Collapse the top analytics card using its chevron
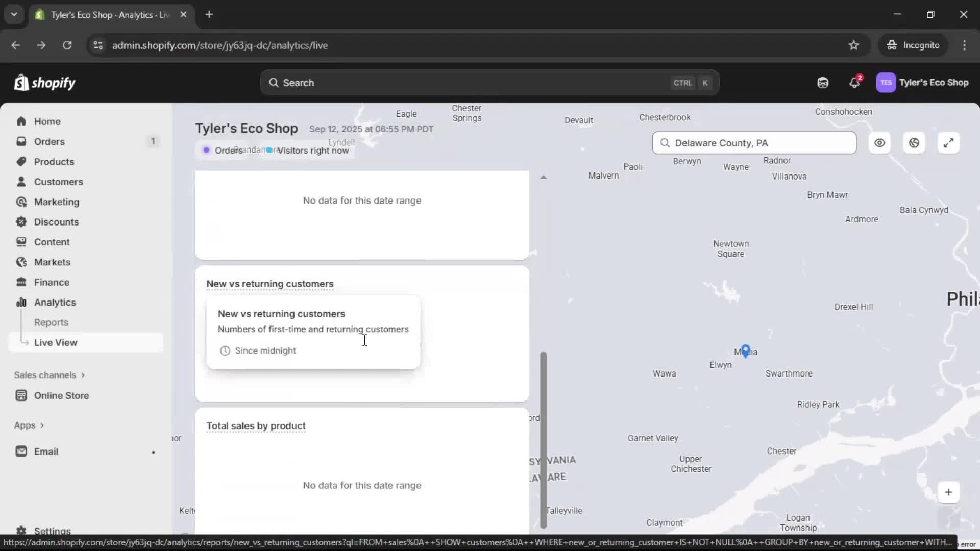Viewport: 980px width, 551px height. (544, 176)
